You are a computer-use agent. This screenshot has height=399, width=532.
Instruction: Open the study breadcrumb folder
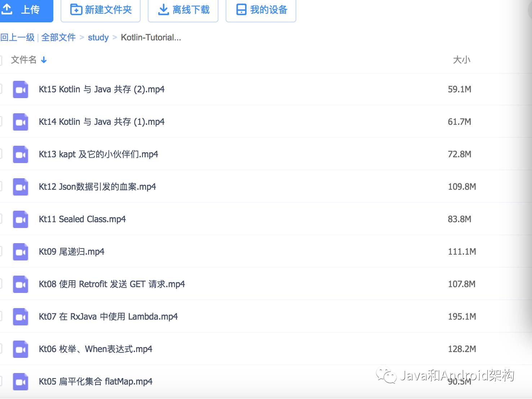coord(98,38)
